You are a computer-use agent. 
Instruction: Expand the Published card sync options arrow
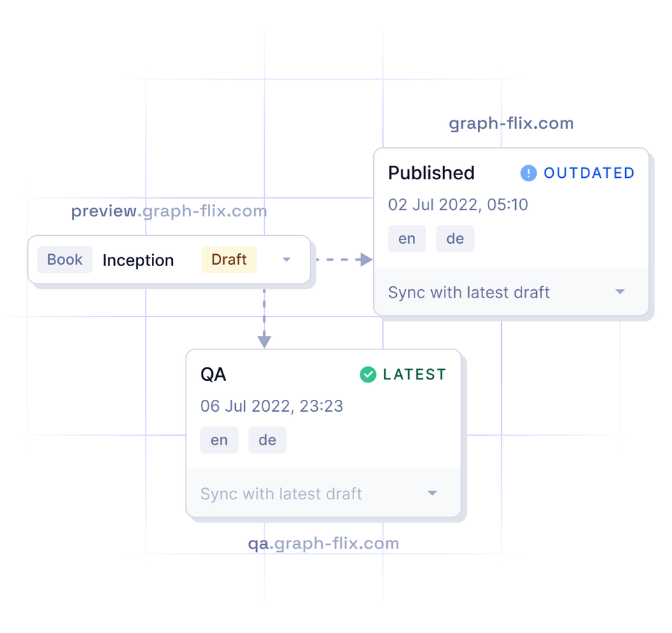coord(619,292)
